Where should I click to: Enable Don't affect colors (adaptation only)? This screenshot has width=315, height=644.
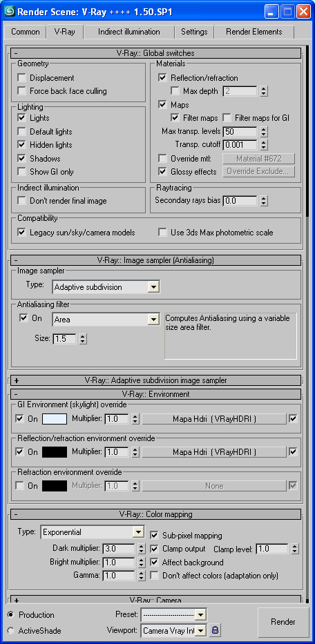point(154,576)
